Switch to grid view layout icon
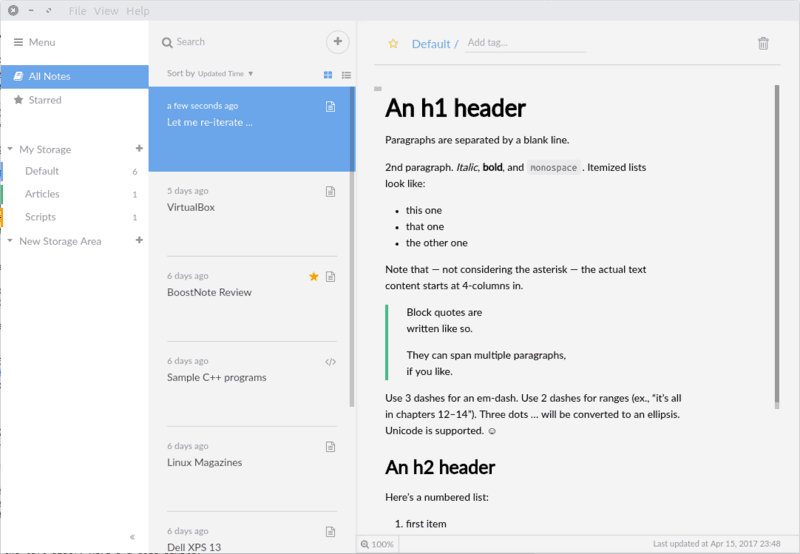This screenshot has height=554, width=800. click(x=328, y=75)
